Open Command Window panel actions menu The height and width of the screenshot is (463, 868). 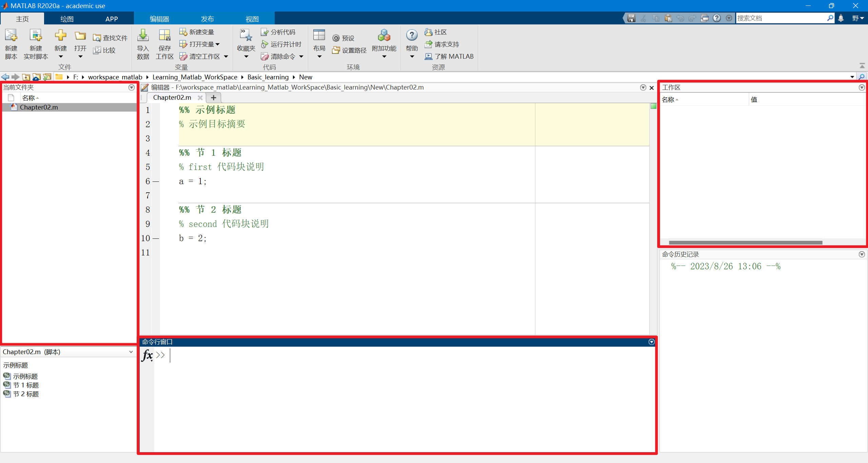coord(651,342)
